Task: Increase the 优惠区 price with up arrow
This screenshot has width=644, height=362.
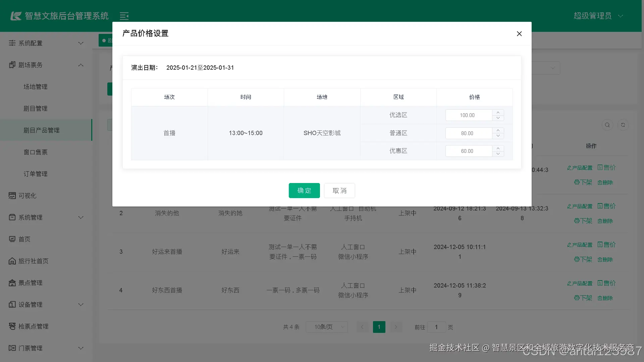Action: (498, 148)
